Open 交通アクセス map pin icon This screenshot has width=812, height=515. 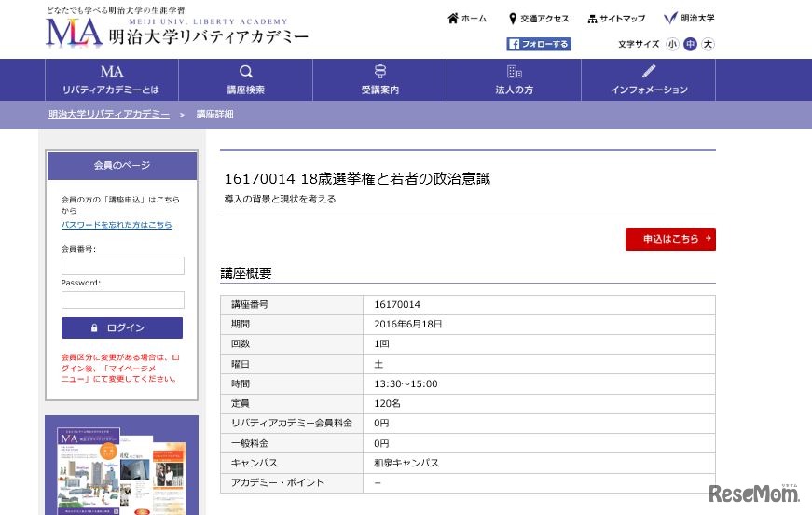(513, 19)
